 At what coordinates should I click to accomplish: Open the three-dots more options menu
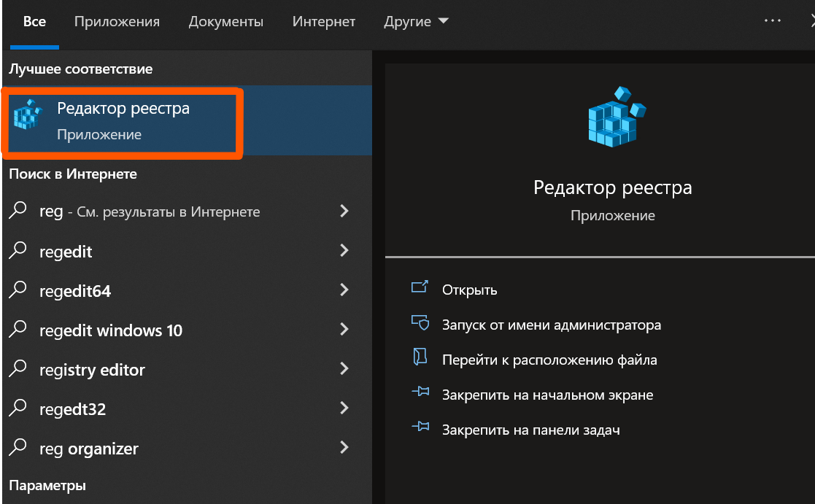[x=772, y=21]
